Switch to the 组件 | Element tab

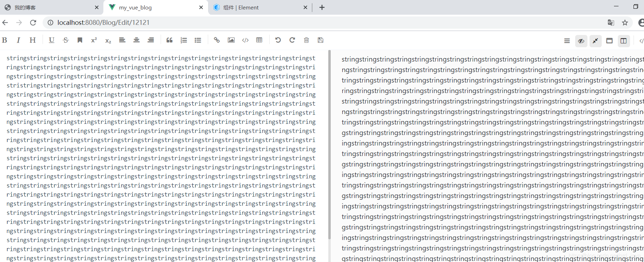pos(260,7)
